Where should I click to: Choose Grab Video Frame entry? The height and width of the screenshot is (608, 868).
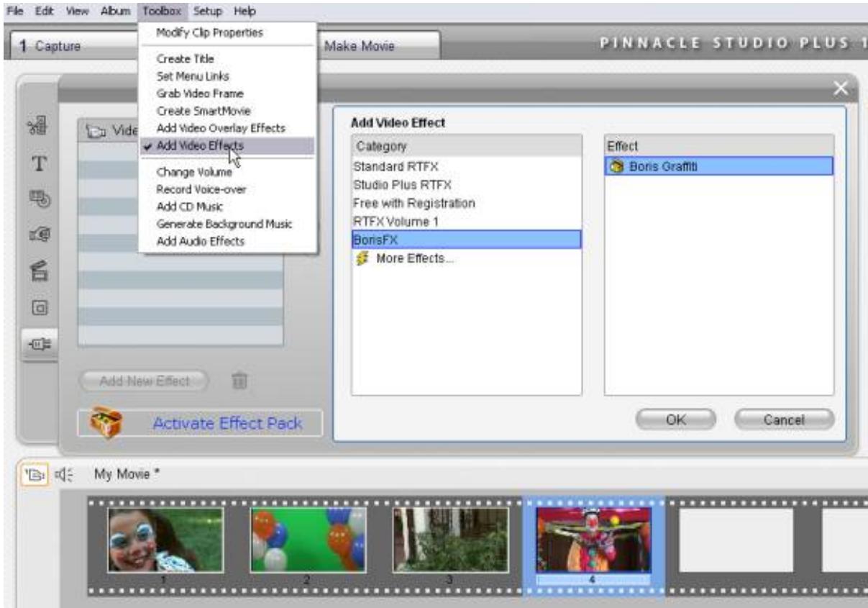click(x=227, y=94)
